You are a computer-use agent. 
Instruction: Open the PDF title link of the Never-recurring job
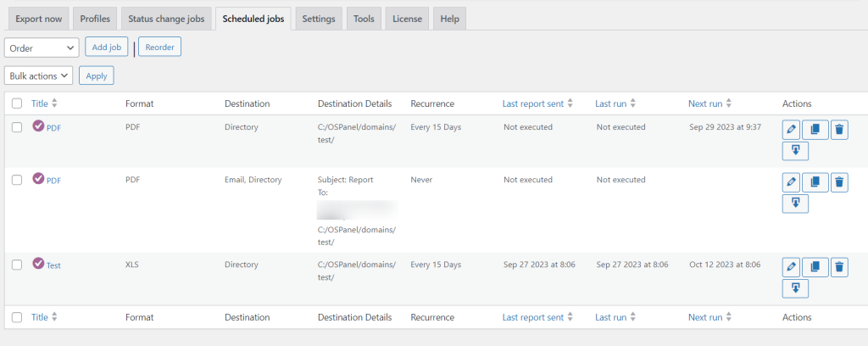click(x=53, y=181)
